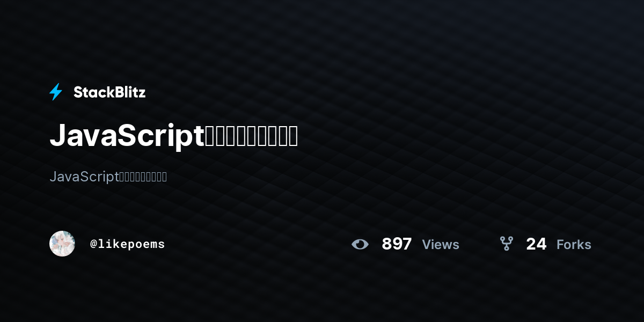The height and width of the screenshot is (322, 644).
Task: Select the word JavaScript in the bold title
Action: [127, 136]
